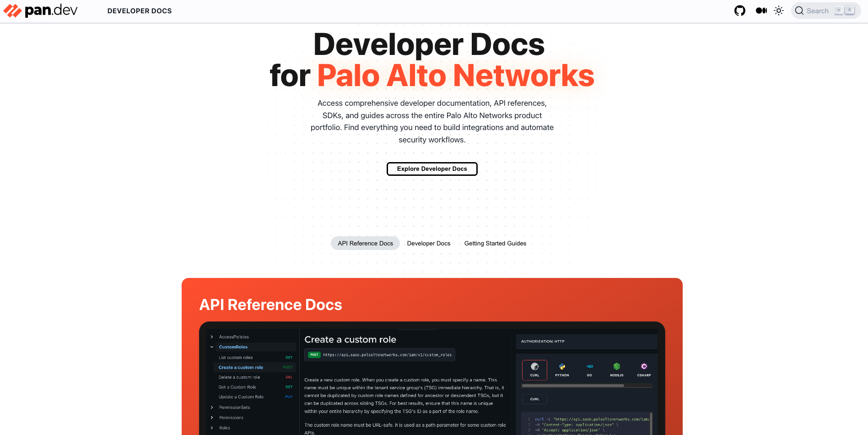Click the POST endpoint URL box
This screenshot has width=868, height=435.
380,355
